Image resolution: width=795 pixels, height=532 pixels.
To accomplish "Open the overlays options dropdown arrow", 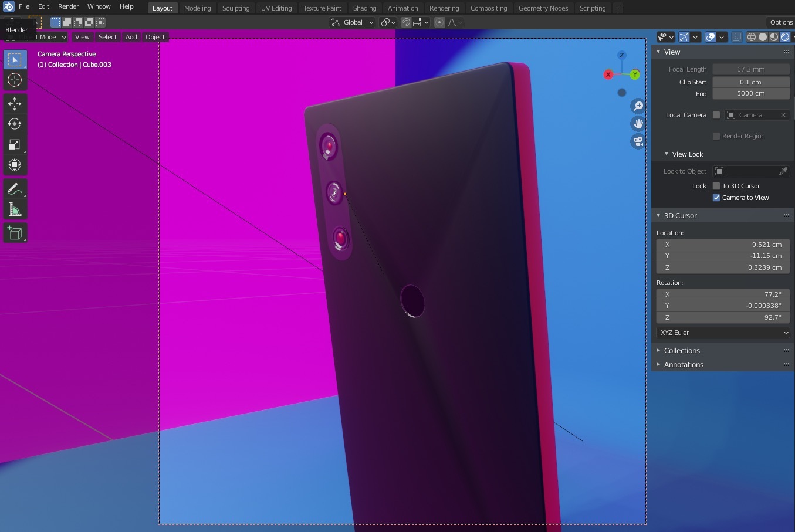I will [722, 37].
